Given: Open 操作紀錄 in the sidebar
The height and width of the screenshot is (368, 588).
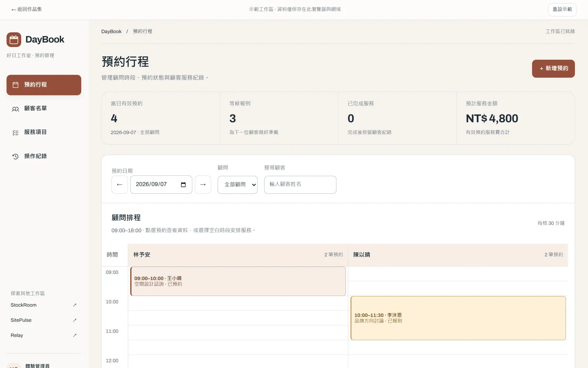Looking at the screenshot, I should point(44,156).
